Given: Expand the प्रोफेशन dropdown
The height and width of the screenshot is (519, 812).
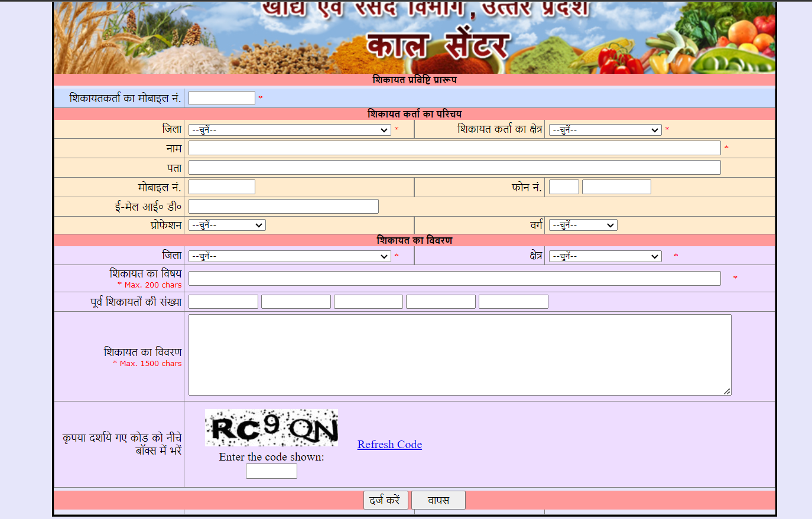Looking at the screenshot, I should [227, 224].
